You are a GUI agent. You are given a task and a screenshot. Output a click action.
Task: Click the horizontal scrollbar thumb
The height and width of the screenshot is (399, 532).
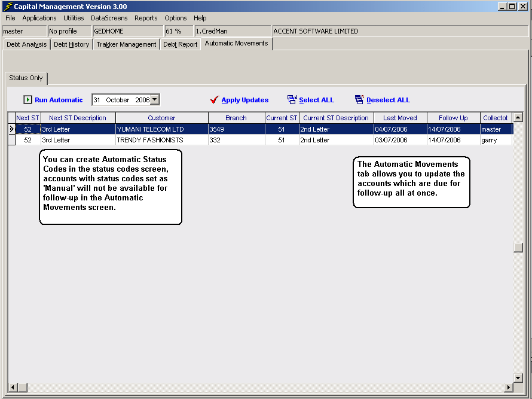(23, 387)
